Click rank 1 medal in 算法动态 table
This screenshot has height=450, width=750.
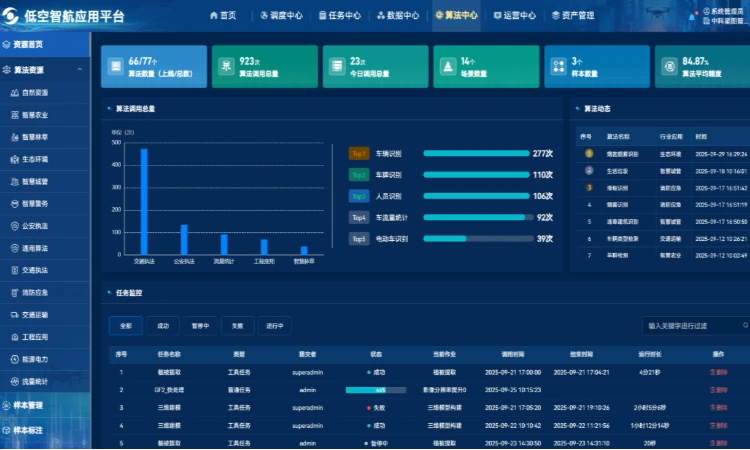[589, 154]
